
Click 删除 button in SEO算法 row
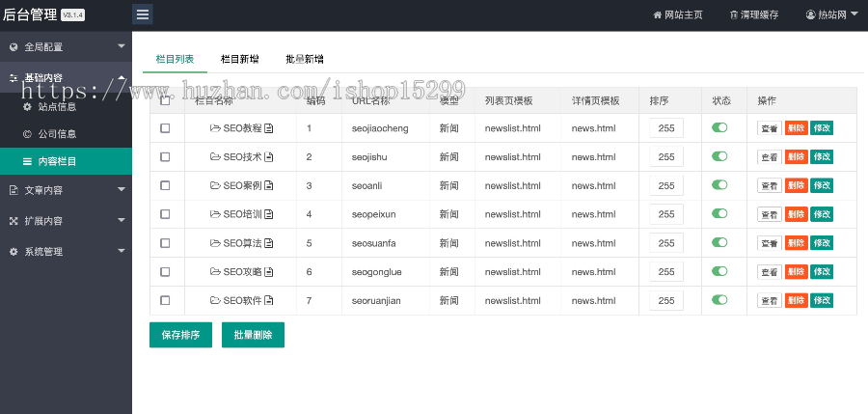pos(796,243)
